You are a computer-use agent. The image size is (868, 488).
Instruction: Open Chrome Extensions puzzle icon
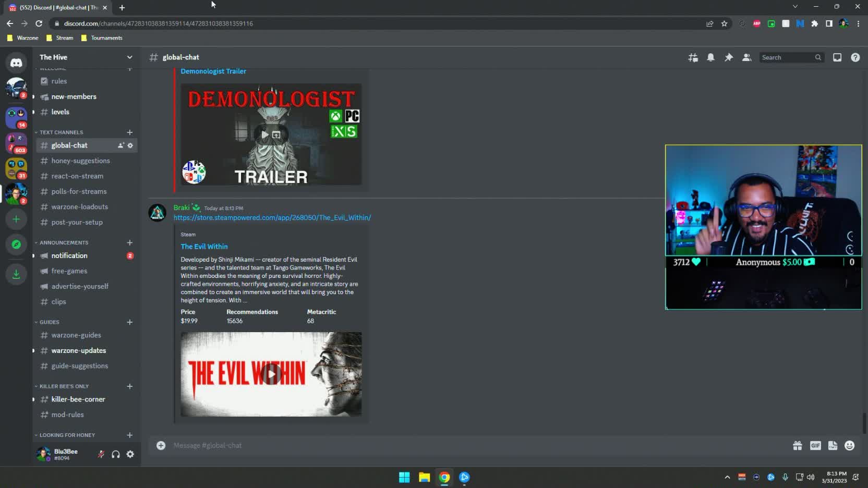[814, 23]
